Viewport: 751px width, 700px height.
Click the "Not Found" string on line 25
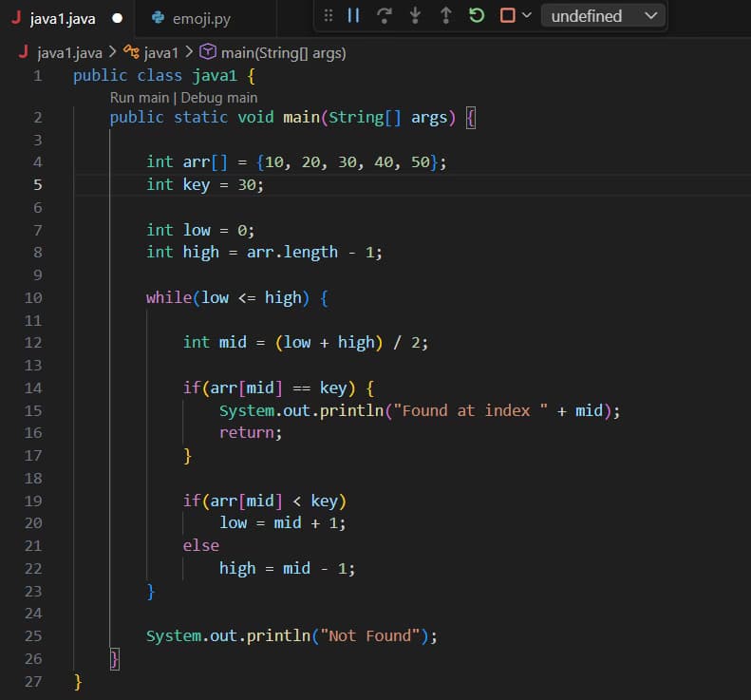[370, 636]
